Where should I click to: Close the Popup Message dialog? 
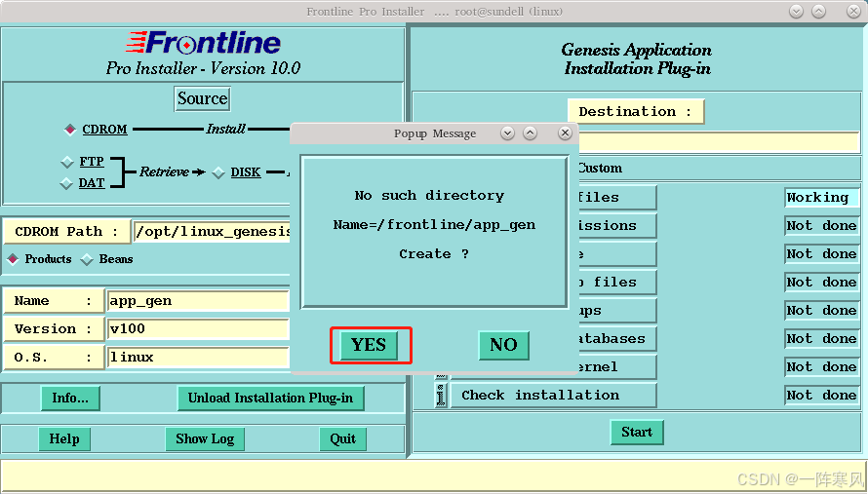pyautogui.click(x=565, y=133)
